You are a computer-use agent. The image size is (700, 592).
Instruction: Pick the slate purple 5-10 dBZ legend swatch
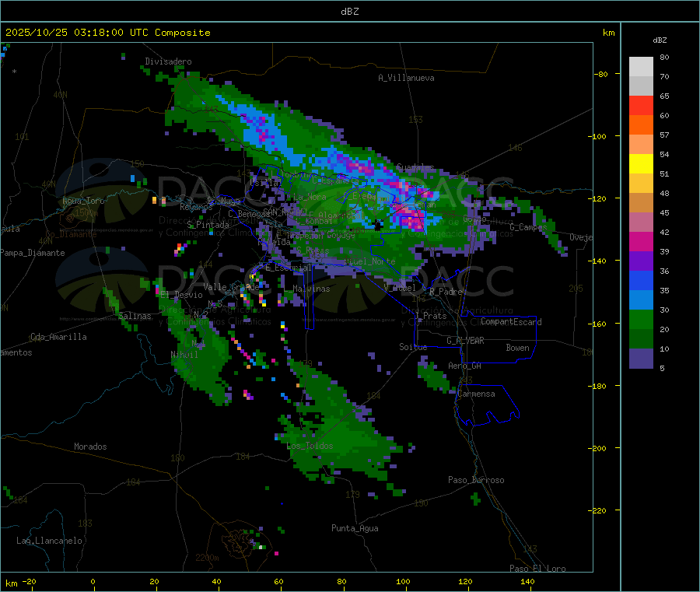[x=641, y=359]
